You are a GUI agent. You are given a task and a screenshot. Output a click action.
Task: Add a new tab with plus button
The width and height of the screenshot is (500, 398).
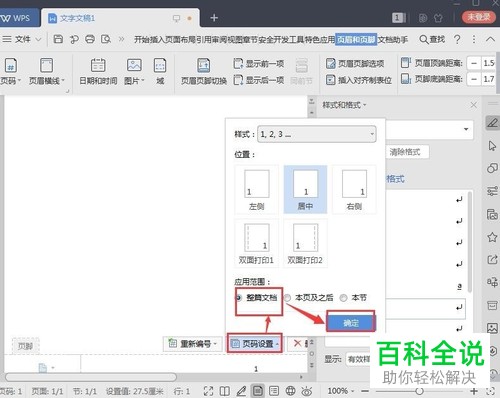[x=214, y=18]
